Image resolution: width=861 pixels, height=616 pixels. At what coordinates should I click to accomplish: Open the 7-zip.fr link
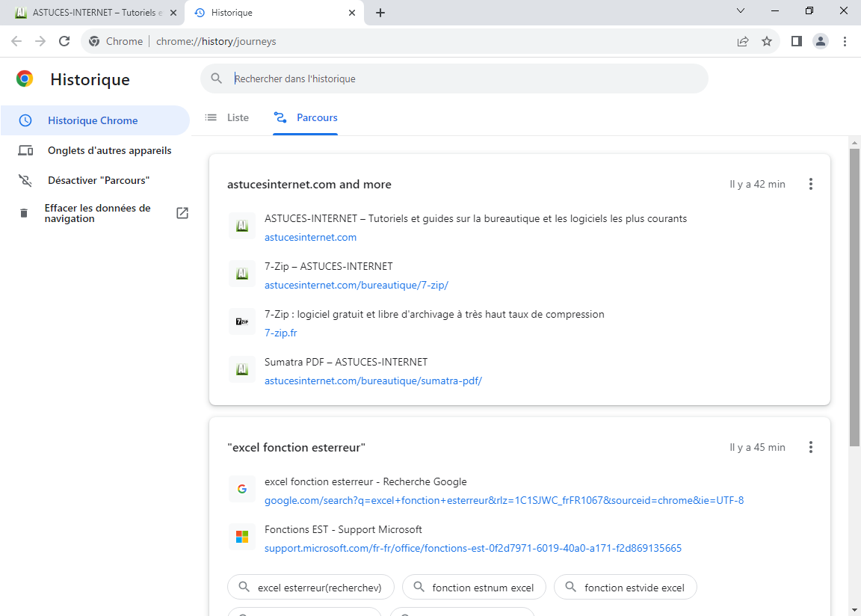(x=280, y=333)
